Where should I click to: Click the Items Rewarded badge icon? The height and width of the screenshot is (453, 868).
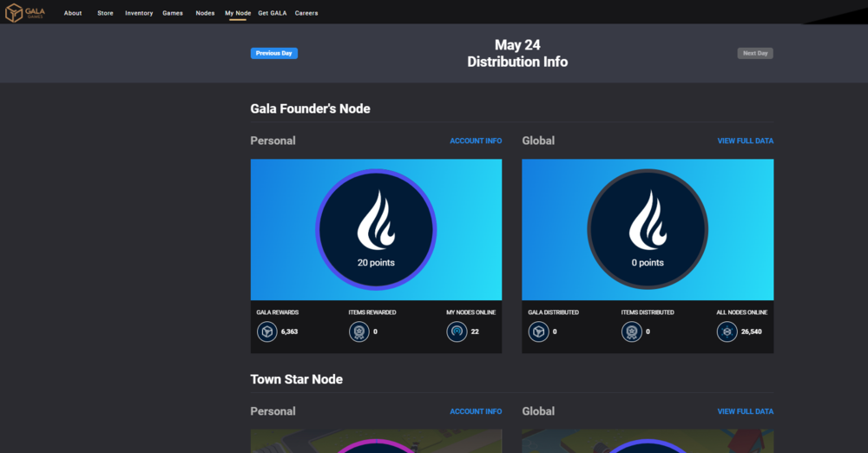pyautogui.click(x=359, y=332)
